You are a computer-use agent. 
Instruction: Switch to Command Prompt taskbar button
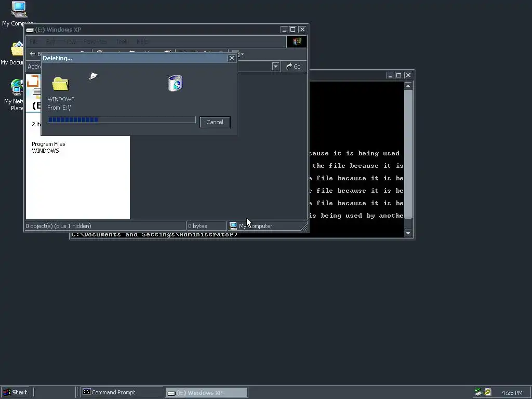[121, 392]
